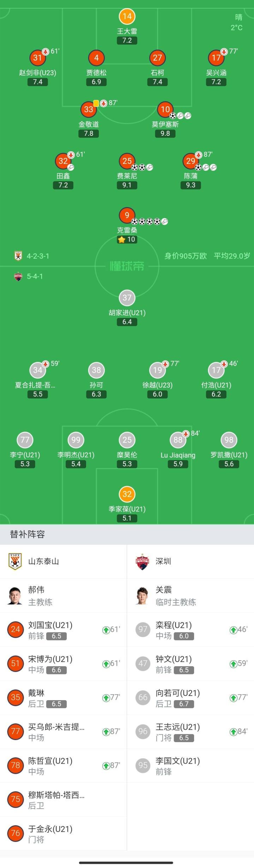Select Shenzhen goalkeeper 季家葆 number 32 badge
Image resolution: width=254 pixels, height=868 pixels.
[127, 494]
